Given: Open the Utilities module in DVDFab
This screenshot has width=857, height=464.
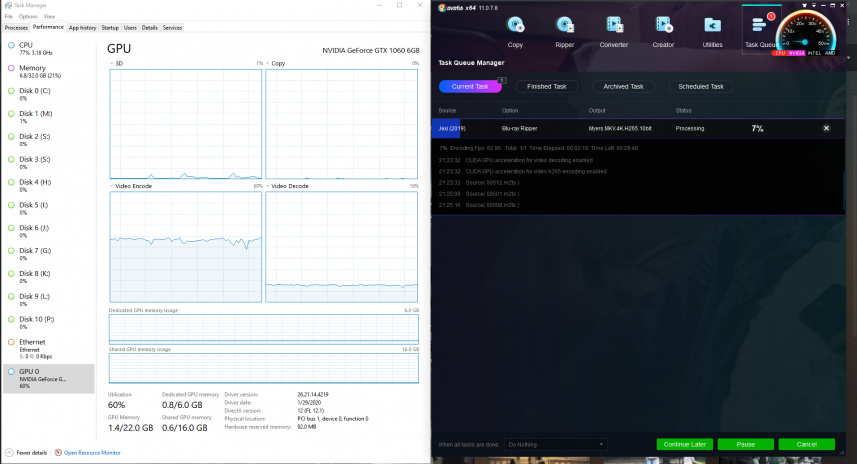Looking at the screenshot, I should 712,32.
